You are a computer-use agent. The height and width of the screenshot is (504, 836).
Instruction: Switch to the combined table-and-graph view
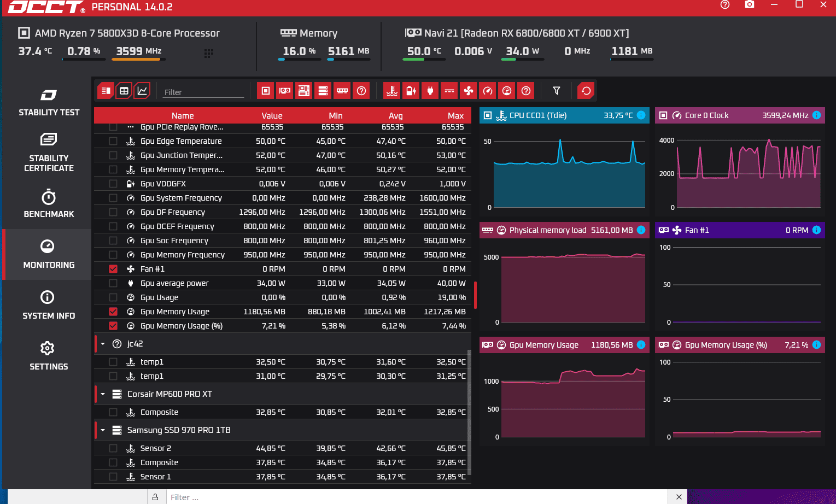pyautogui.click(x=106, y=91)
